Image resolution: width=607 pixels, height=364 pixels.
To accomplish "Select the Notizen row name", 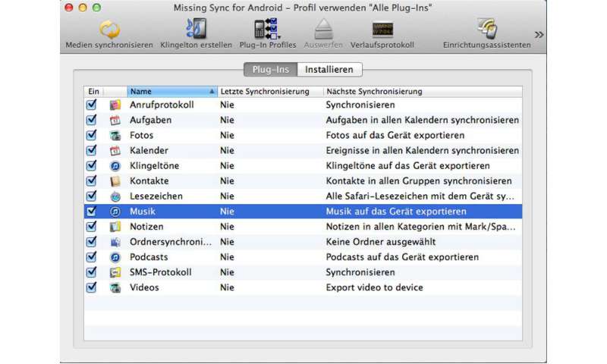I will click(146, 227).
